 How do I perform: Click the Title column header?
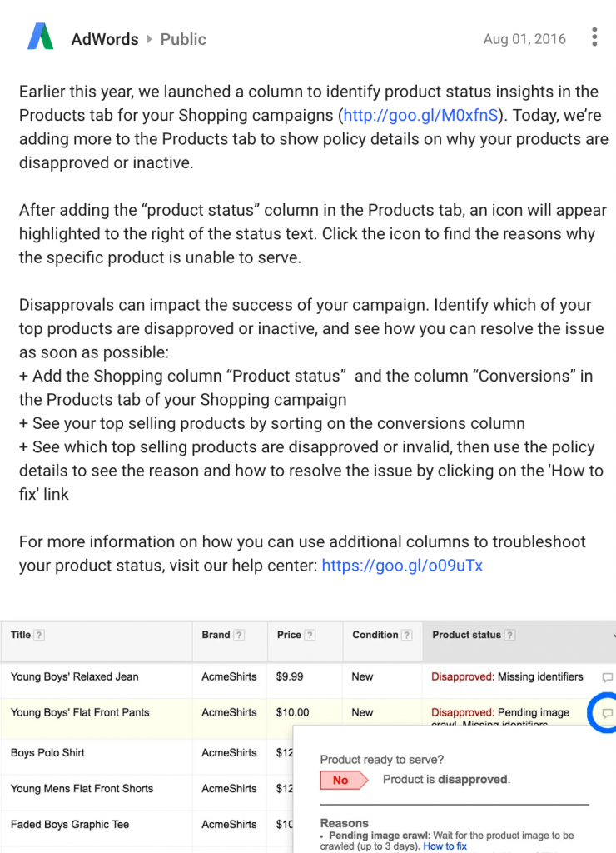tap(21, 635)
